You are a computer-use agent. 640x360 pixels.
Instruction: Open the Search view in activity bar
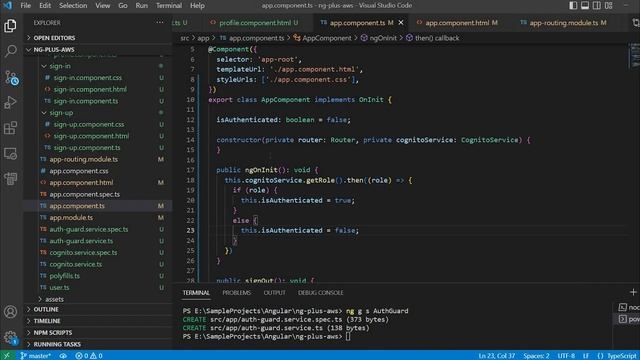[10, 51]
